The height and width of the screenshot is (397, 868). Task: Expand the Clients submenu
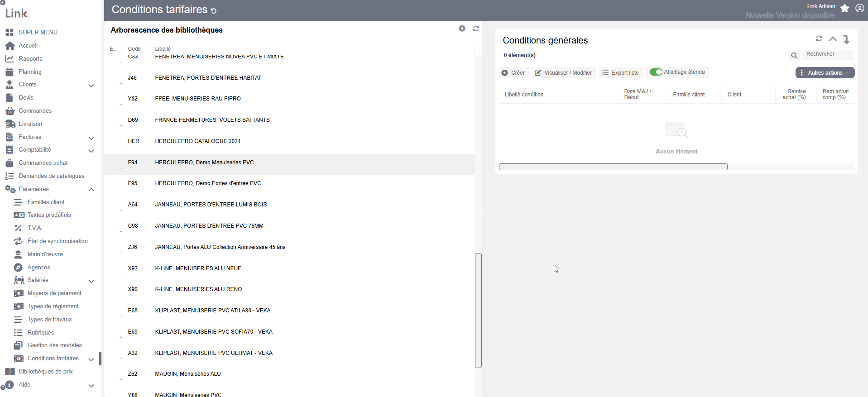pos(91,85)
